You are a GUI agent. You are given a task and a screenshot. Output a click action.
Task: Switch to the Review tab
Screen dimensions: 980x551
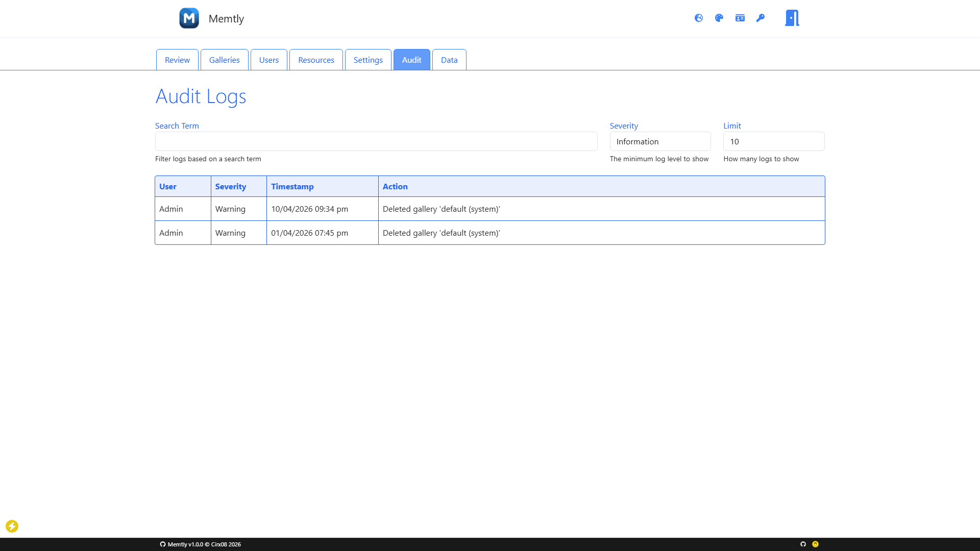[177, 60]
